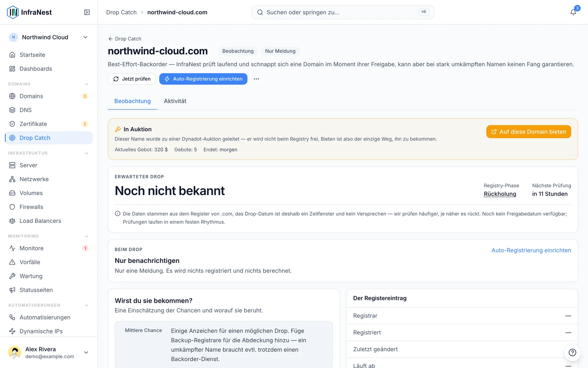
Task: Click the Startseite home icon
Action: click(x=12, y=55)
